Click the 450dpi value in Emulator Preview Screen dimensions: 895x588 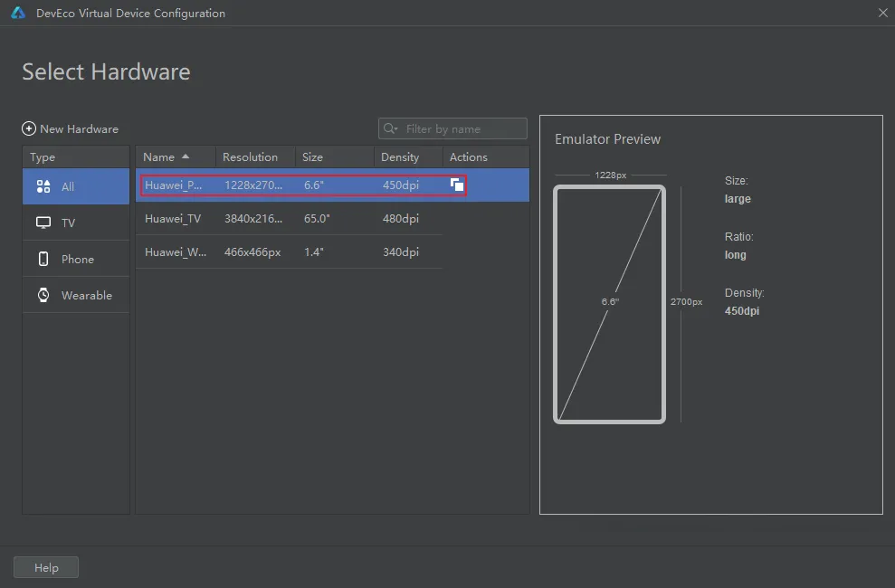tap(742, 311)
